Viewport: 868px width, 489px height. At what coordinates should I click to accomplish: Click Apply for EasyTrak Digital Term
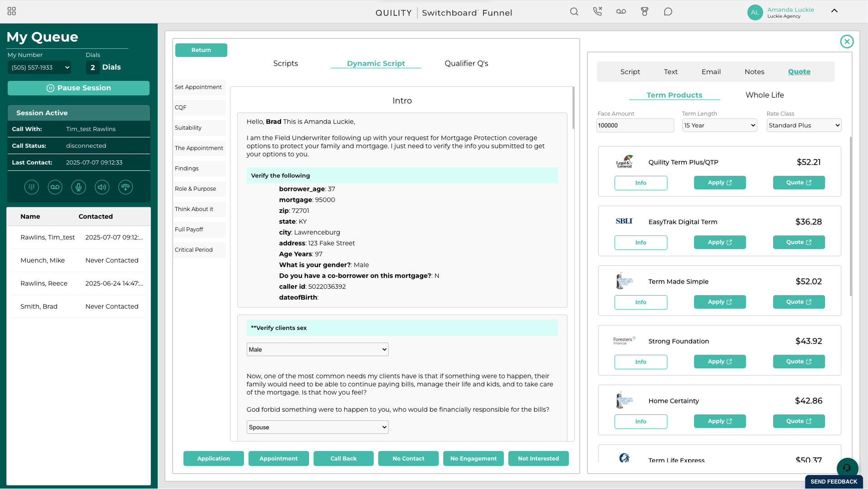(720, 243)
